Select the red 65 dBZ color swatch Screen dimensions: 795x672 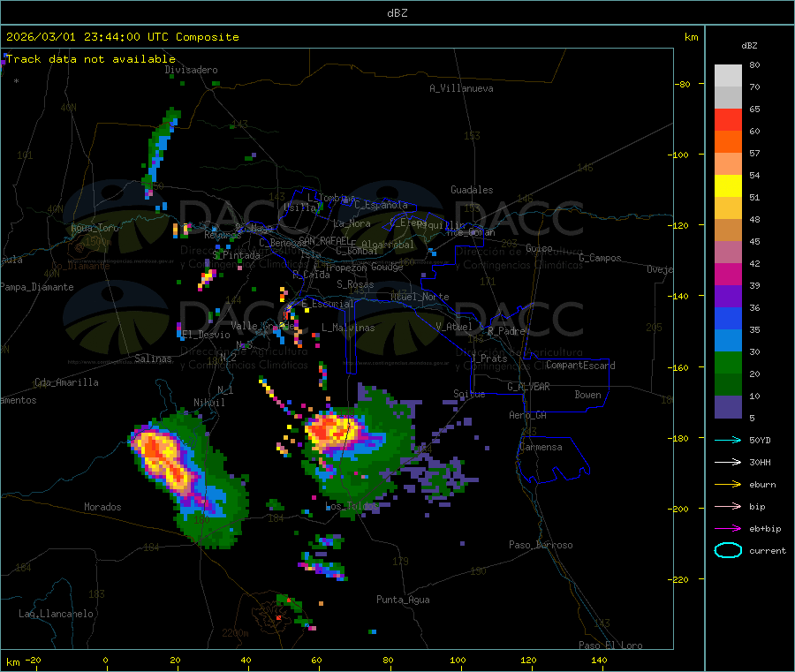click(x=728, y=119)
